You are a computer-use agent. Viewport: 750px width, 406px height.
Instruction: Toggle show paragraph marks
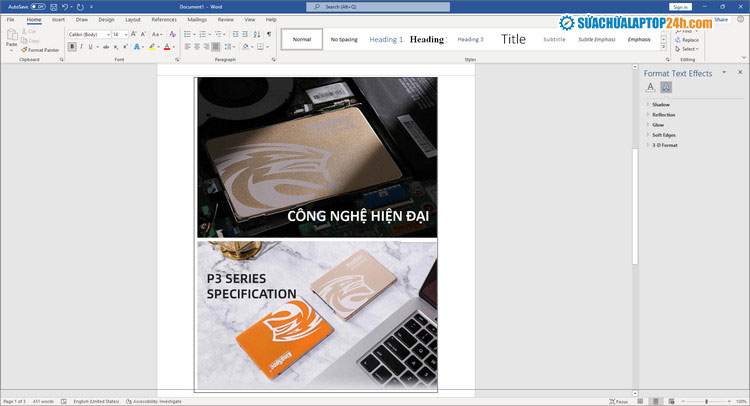click(269, 34)
